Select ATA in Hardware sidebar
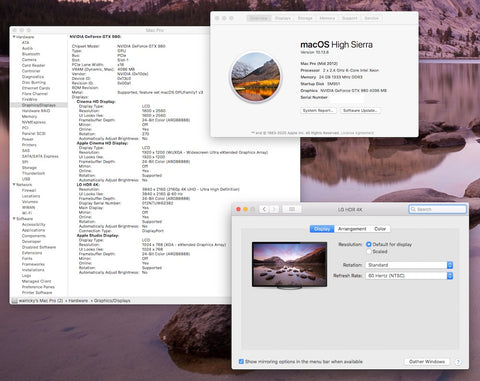This screenshot has width=480, height=381. pyautogui.click(x=25, y=43)
